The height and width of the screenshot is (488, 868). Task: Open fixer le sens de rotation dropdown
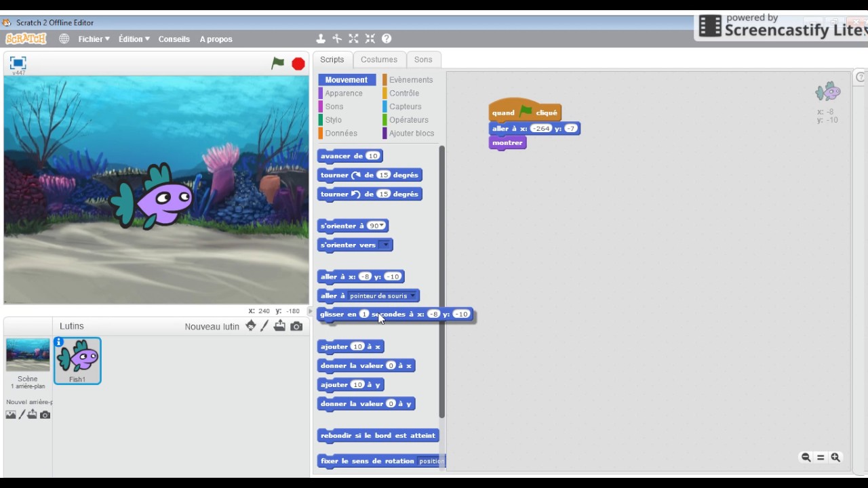coord(431,461)
